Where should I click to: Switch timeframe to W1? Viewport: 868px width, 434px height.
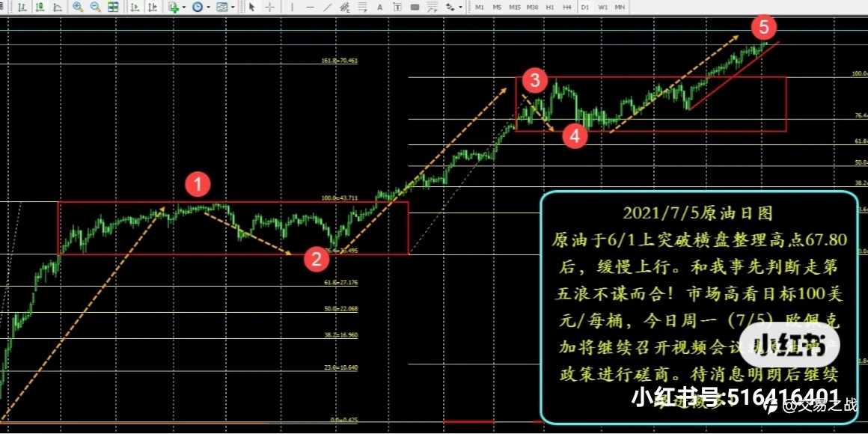(603, 7)
